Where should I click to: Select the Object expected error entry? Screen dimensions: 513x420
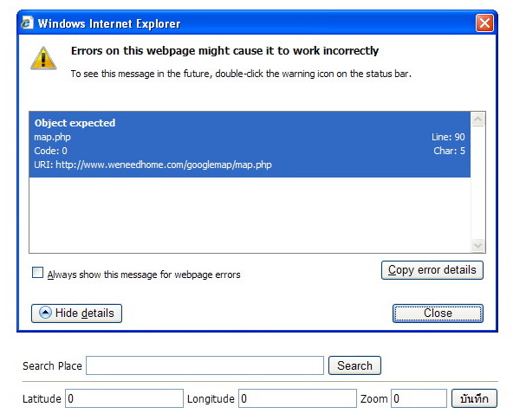pos(250,144)
